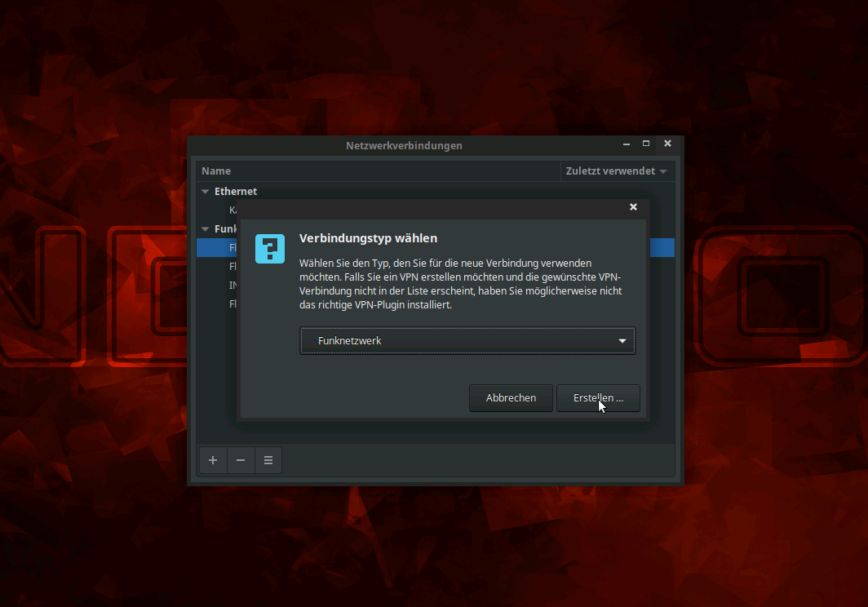The height and width of the screenshot is (607, 868).
Task: Click the Verbindungstyp wählen heading
Action: point(369,238)
